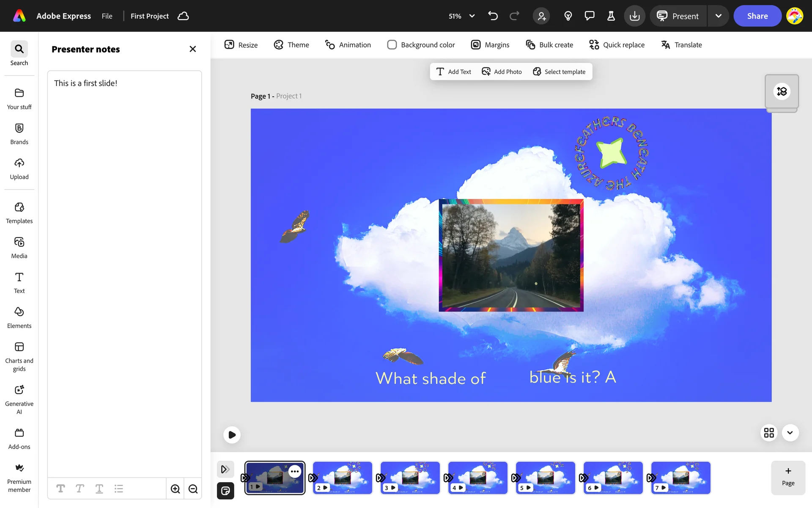Click the Share button
This screenshot has height=508, width=812.
757,16
